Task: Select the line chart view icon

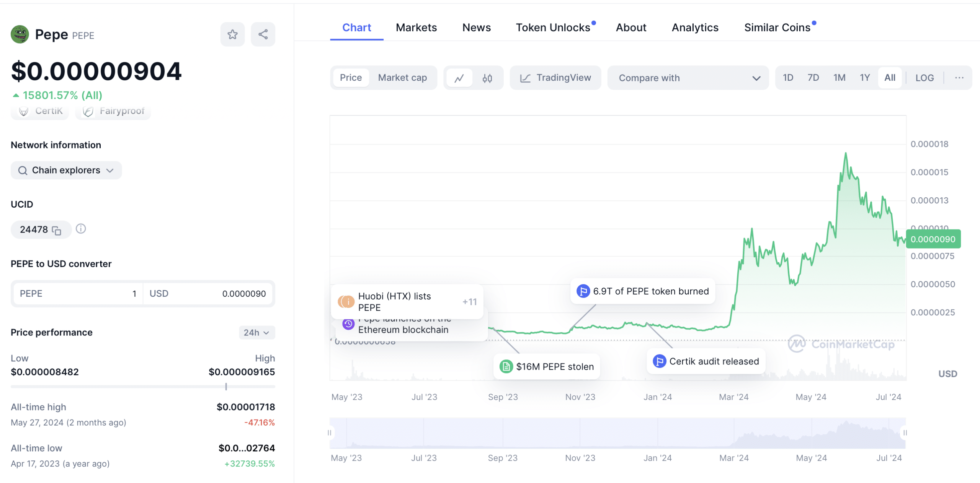Action: pos(459,78)
